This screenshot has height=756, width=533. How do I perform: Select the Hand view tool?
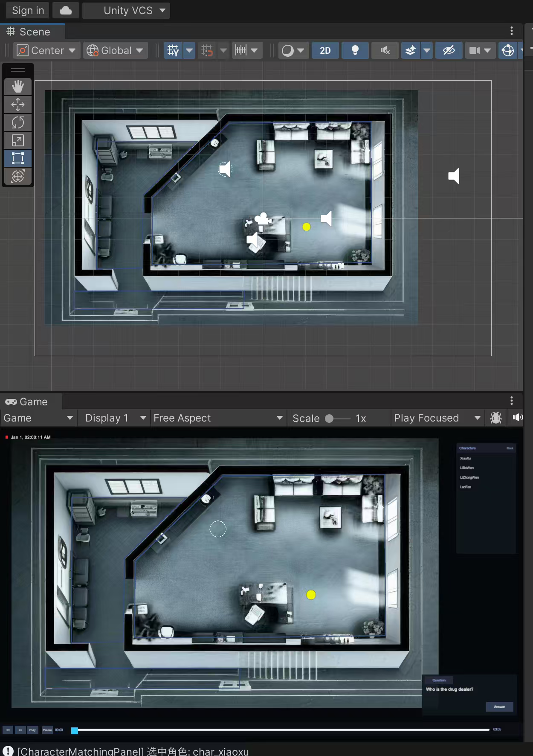[x=17, y=87]
